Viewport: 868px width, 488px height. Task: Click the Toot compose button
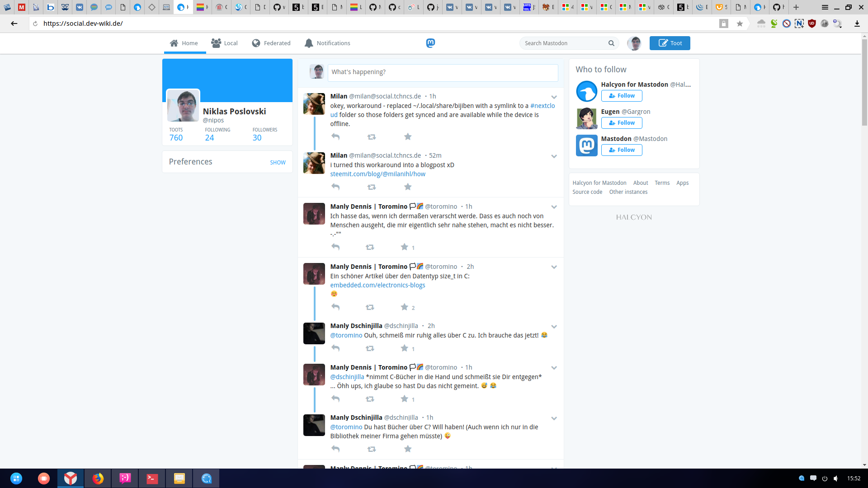coord(670,43)
